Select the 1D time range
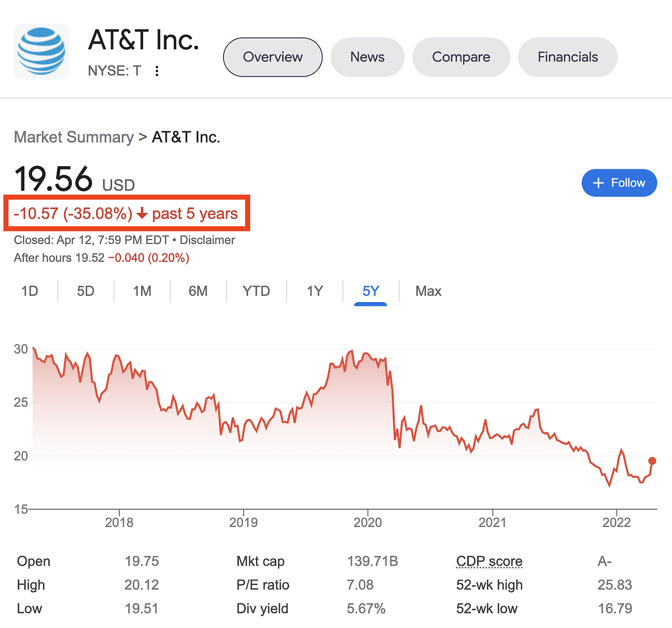 pos(29,291)
